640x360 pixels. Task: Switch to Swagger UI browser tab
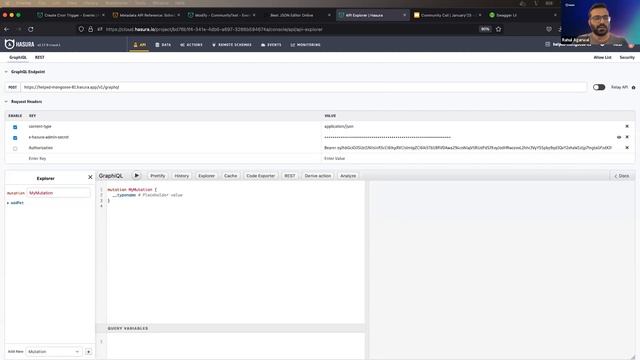point(521,15)
